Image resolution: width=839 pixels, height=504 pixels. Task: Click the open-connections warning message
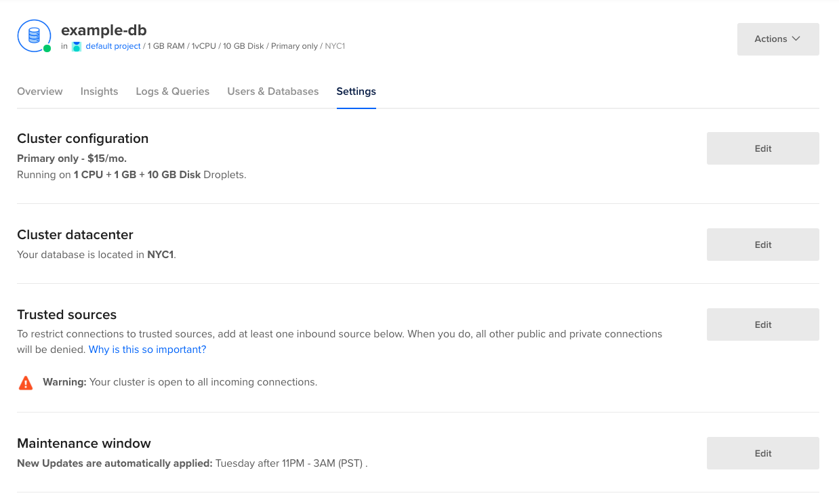[x=180, y=382]
